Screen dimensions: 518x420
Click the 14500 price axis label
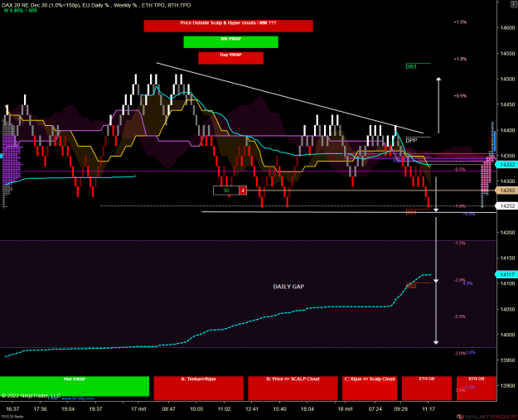click(508, 79)
